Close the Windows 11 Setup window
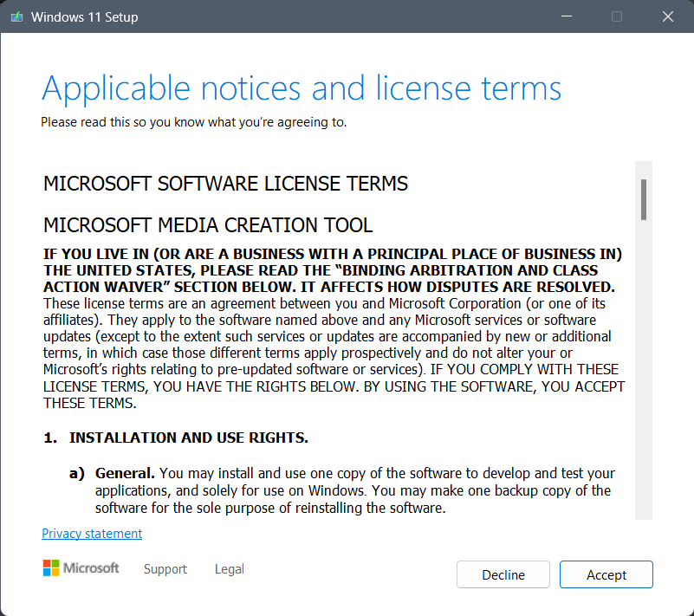The image size is (694, 616). tap(668, 16)
